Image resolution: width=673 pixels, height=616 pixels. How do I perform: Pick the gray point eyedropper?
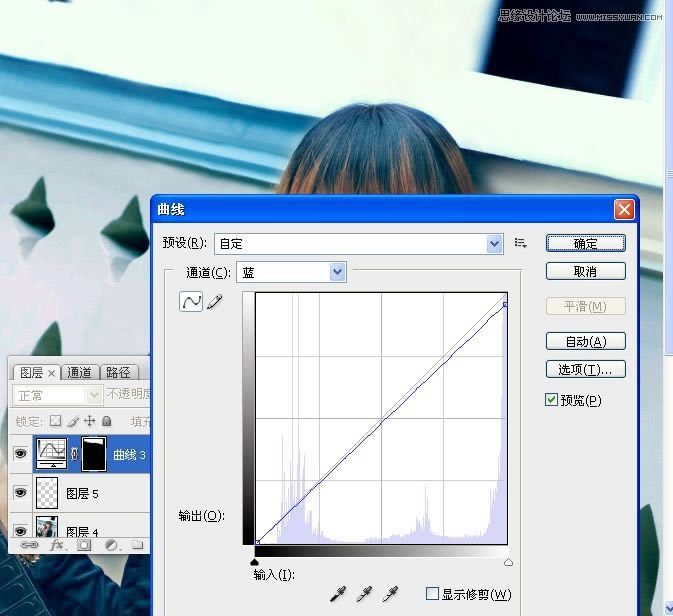pyautogui.click(x=365, y=595)
